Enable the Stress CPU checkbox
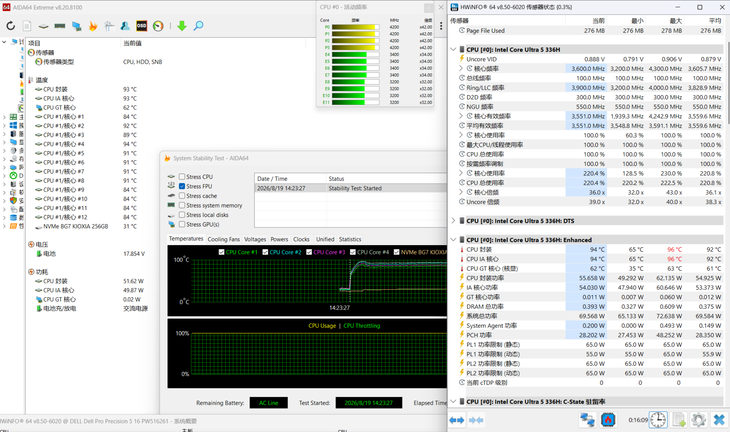The width and height of the screenshot is (730, 432). [x=182, y=177]
